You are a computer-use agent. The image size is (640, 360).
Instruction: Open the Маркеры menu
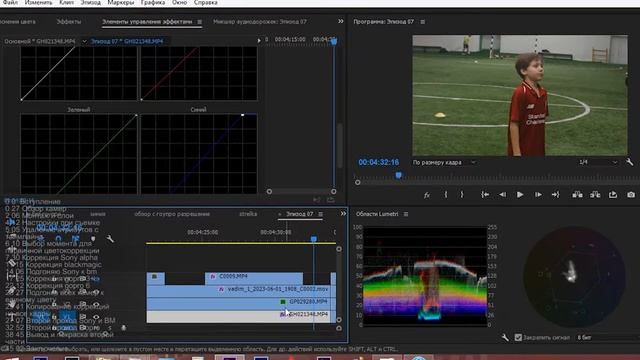[120, 2]
